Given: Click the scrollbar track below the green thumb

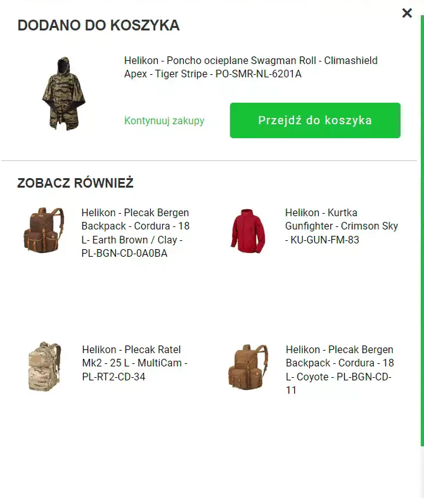Looking at the screenshot, I should (422, 472).
